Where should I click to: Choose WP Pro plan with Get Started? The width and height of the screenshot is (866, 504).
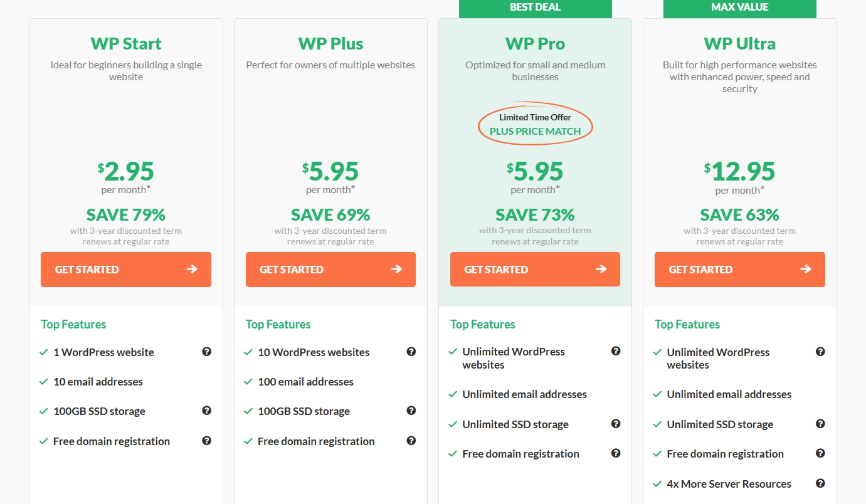coord(535,270)
